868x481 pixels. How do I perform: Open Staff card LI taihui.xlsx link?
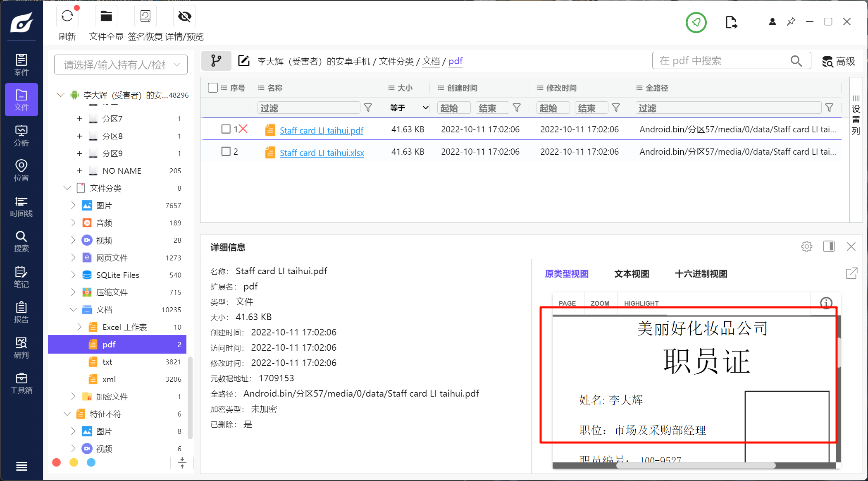[322, 153]
